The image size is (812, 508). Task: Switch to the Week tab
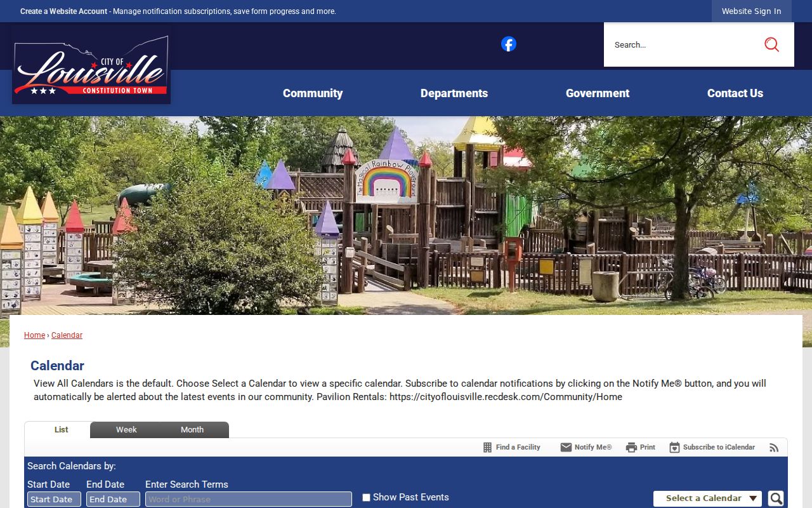pos(126,430)
